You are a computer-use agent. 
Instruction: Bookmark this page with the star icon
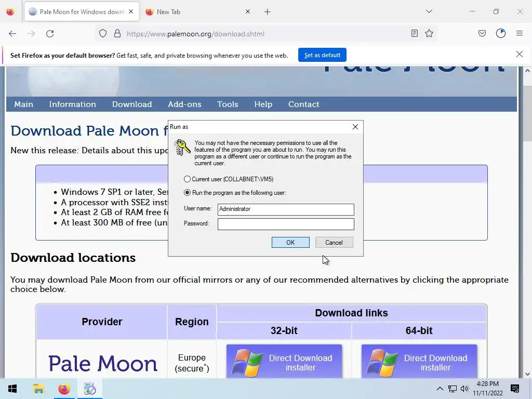tap(429, 33)
